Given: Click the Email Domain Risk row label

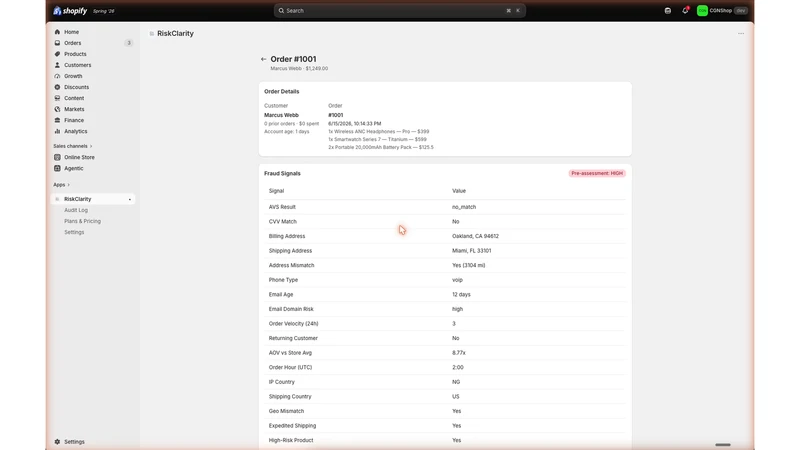Looking at the screenshot, I should point(291,309).
